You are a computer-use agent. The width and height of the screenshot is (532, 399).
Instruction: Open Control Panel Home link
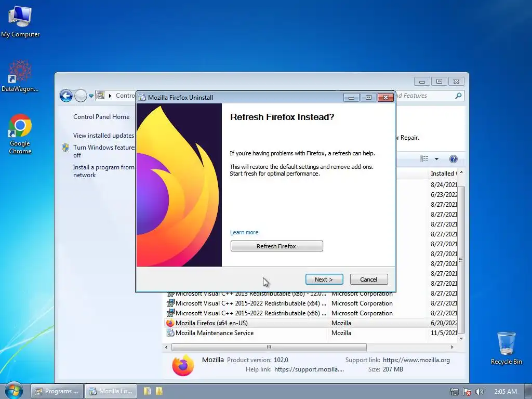coord(101,117)
